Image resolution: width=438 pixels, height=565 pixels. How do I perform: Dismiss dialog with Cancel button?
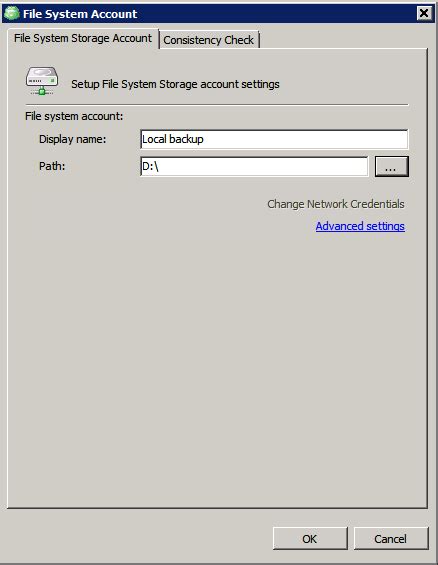pyautogui.click(x=391, y=539)
